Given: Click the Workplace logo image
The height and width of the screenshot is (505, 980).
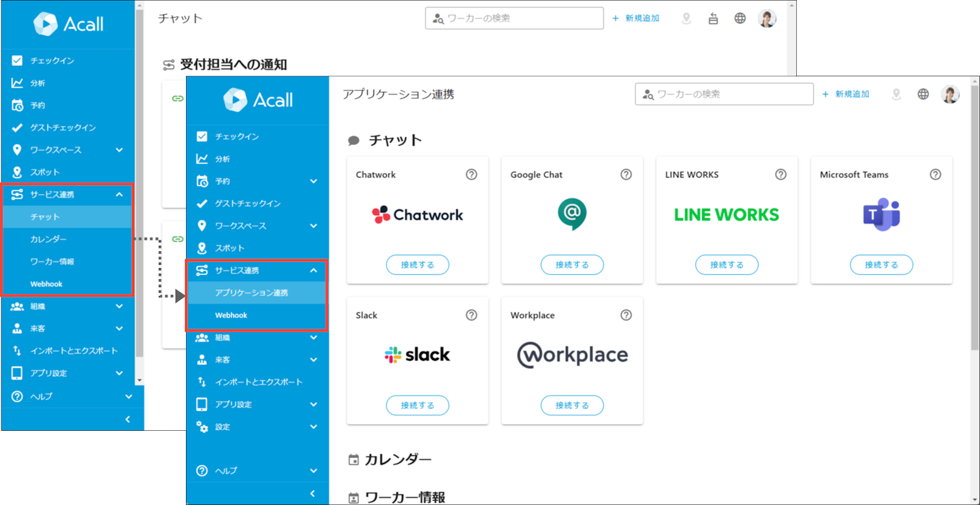Looking at the screenshot, I should click(572, 355).
